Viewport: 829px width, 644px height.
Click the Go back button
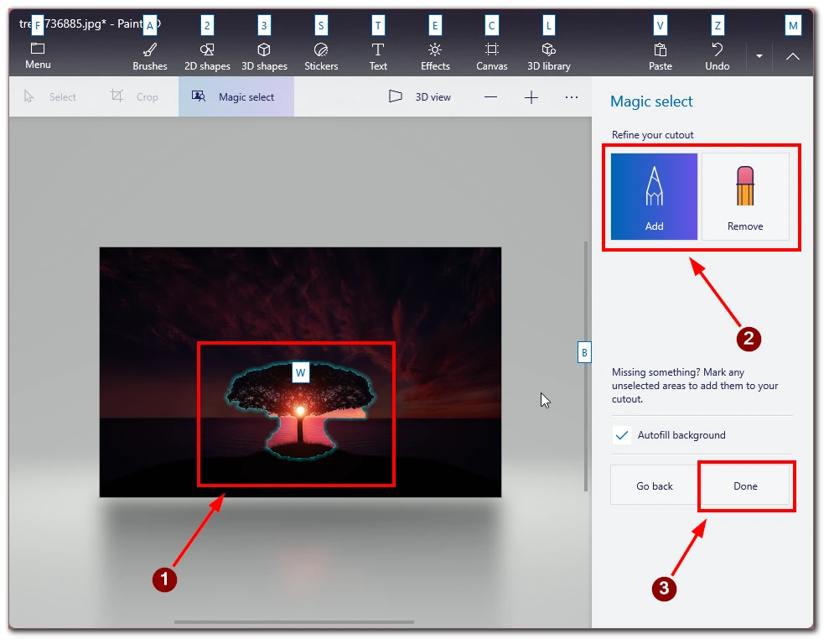point(655,486)
